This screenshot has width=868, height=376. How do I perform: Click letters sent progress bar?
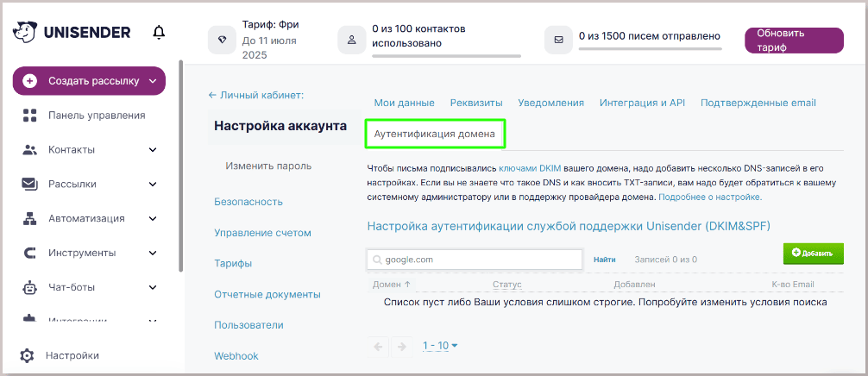[x=651, y=48]
